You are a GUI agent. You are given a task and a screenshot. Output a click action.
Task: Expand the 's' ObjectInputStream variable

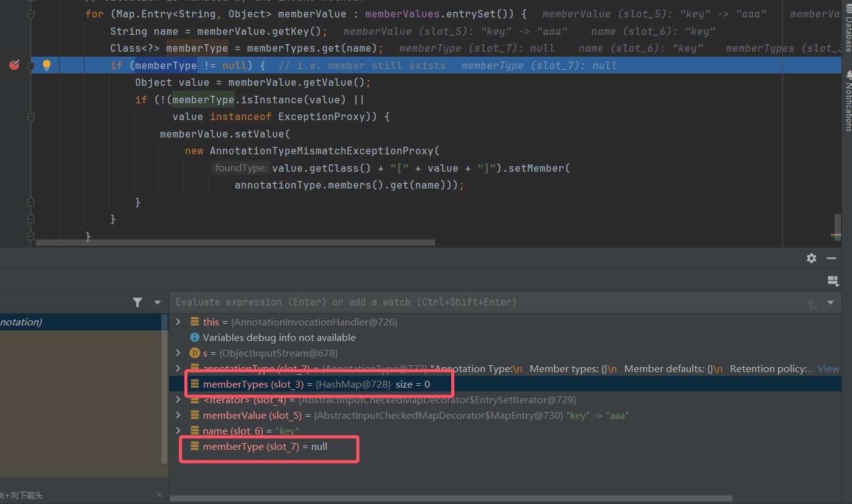[179, 353]
